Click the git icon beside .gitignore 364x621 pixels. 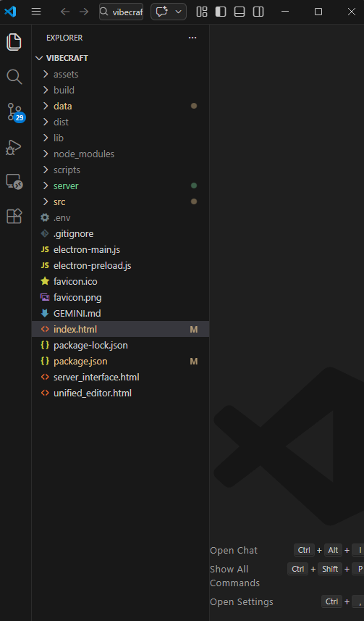[45, 233]
